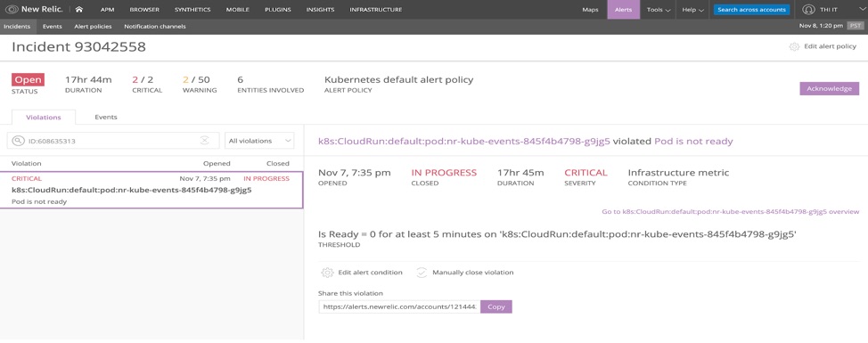Clear the violation search with the X icon
This screenshot has height=343, width=868.
click(204, 141)
